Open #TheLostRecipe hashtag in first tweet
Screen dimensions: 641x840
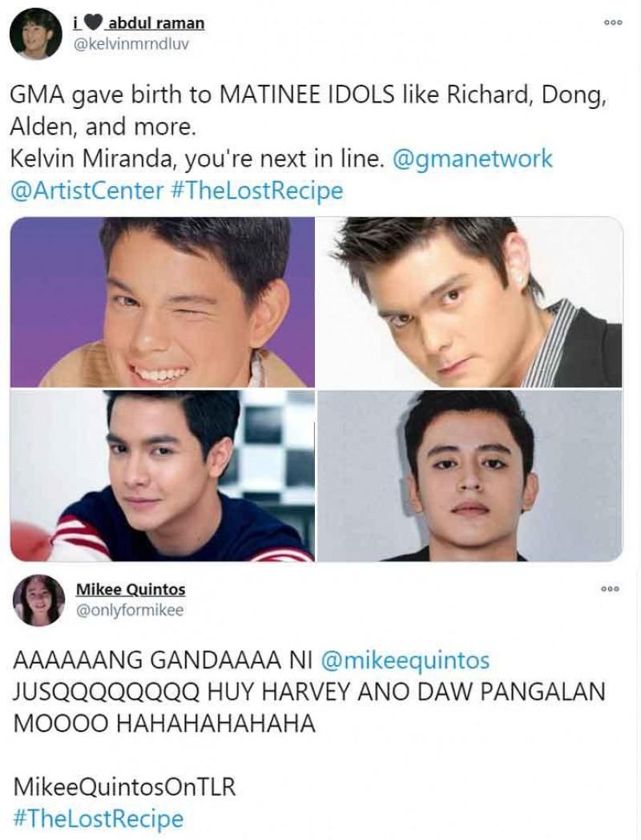pos(258,192)
